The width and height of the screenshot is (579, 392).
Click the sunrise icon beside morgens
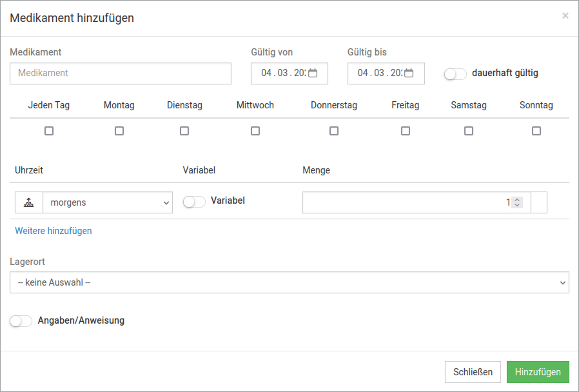pos(28,202)
